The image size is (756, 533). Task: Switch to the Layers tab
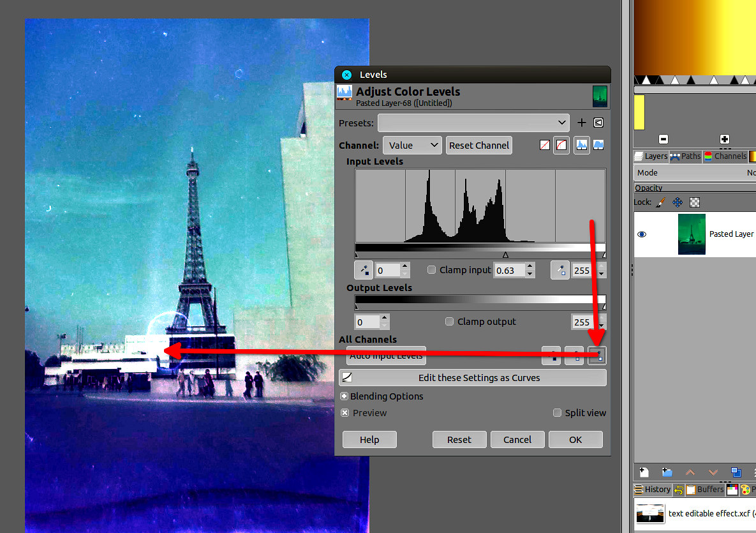coord(651,156)
